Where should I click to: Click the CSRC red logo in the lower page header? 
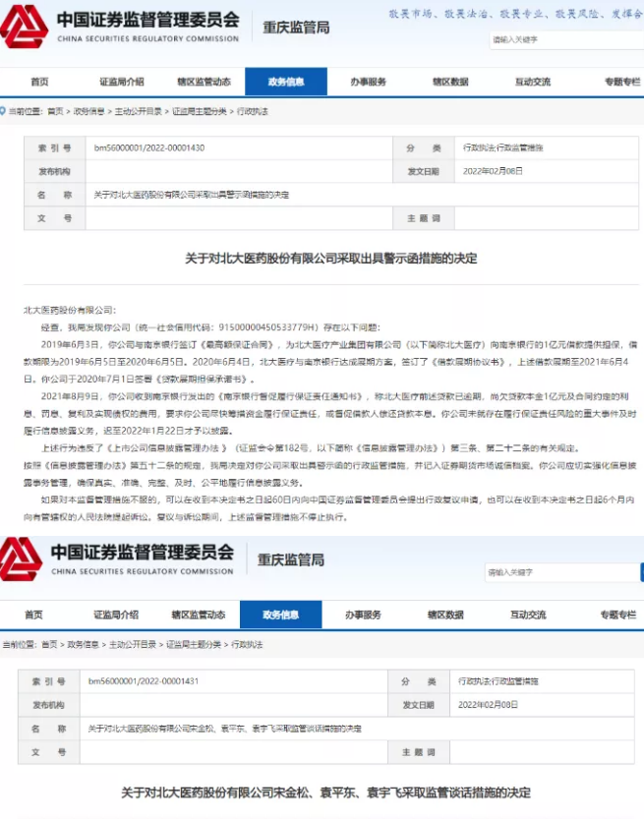click(x=21, y=559)
